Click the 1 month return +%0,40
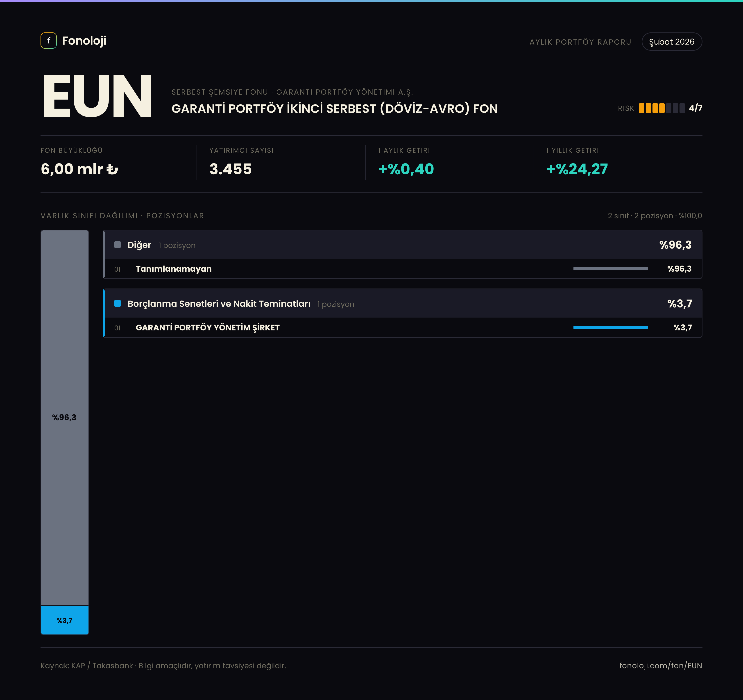 tap(406, 169)
